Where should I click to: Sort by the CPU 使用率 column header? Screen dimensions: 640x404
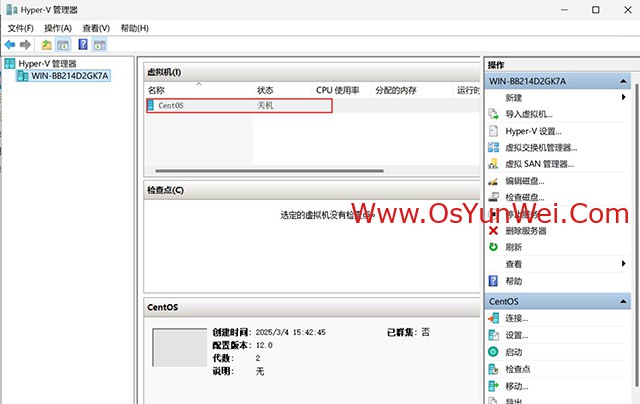[342, 90]
